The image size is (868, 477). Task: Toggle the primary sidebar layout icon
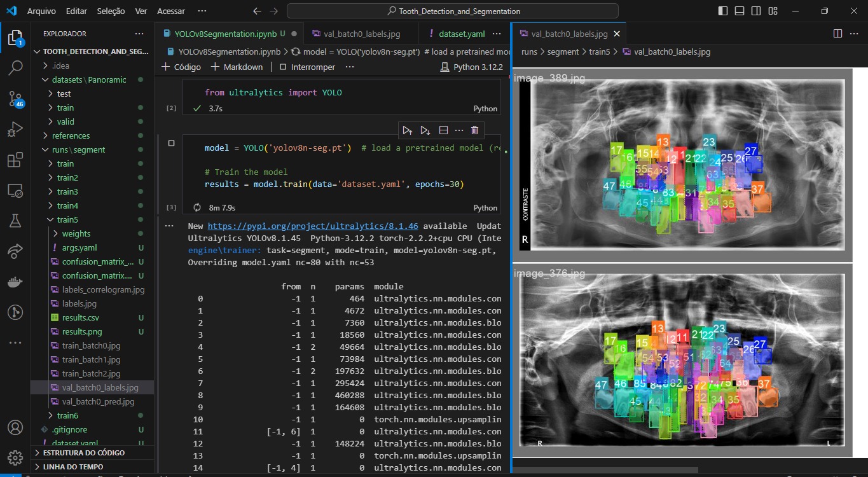722,11
